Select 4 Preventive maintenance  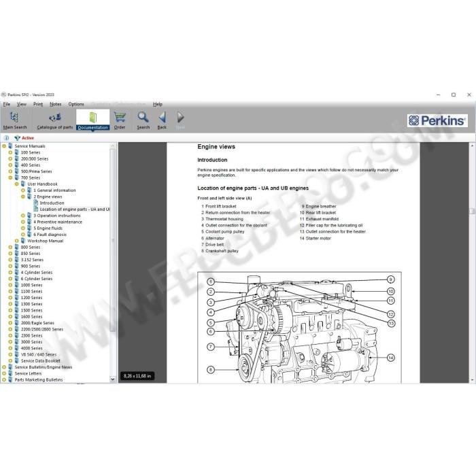[x=57, y=222]
